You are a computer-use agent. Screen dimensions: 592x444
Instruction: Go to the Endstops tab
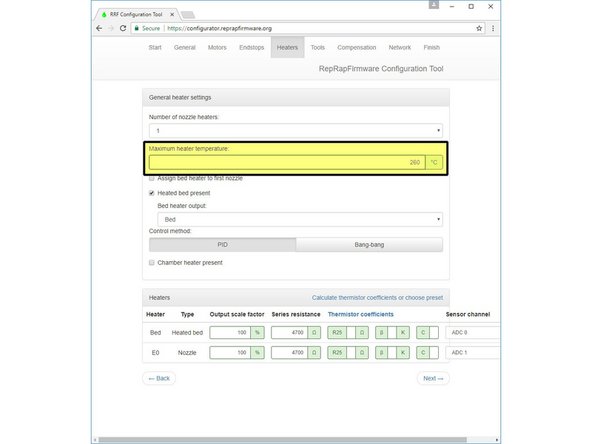tap(251, 48)
